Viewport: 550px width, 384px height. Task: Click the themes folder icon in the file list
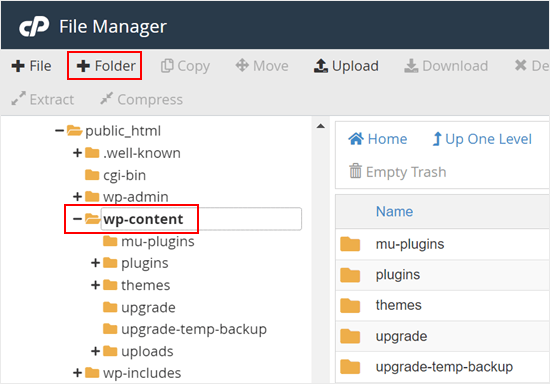(350, 305)
